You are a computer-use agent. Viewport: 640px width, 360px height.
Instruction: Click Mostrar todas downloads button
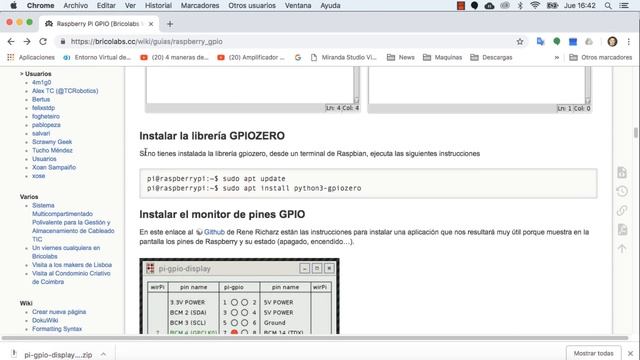coord(593,353)
